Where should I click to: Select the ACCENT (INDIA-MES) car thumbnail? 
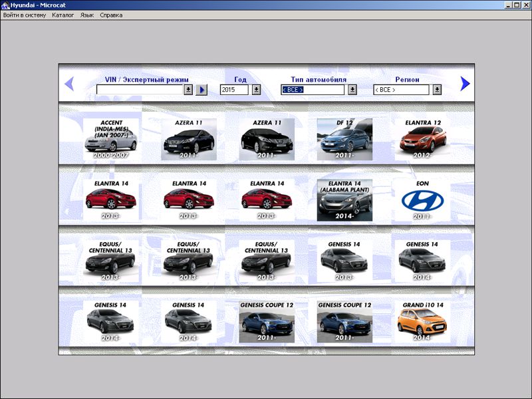coord(111,139)
